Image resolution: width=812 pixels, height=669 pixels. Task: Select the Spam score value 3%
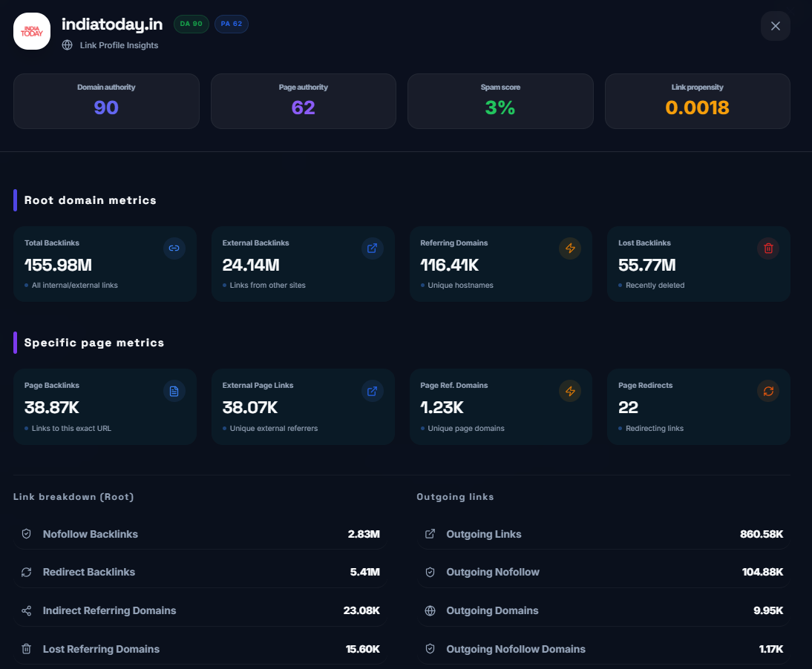click(500, 108)
